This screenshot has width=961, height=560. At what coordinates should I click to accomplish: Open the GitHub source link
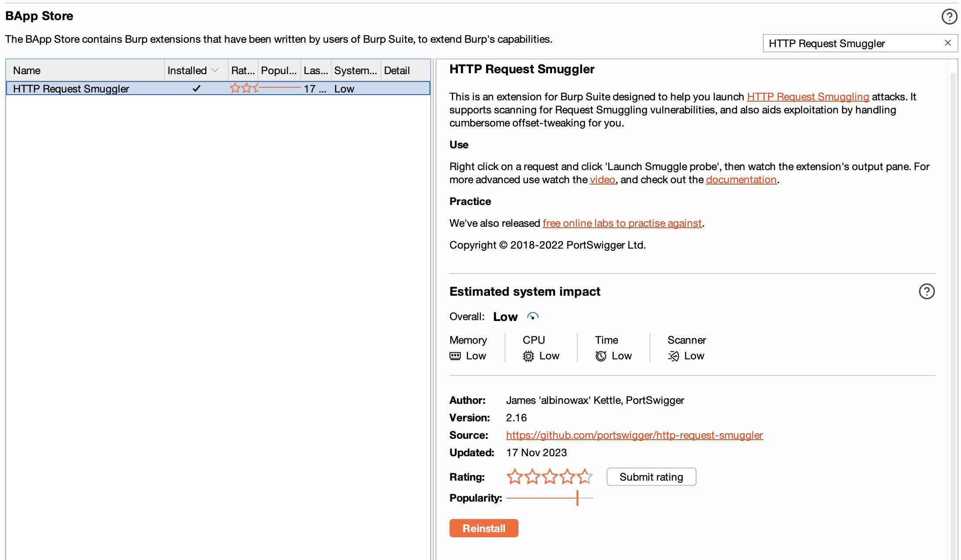(x=634, y=435)
